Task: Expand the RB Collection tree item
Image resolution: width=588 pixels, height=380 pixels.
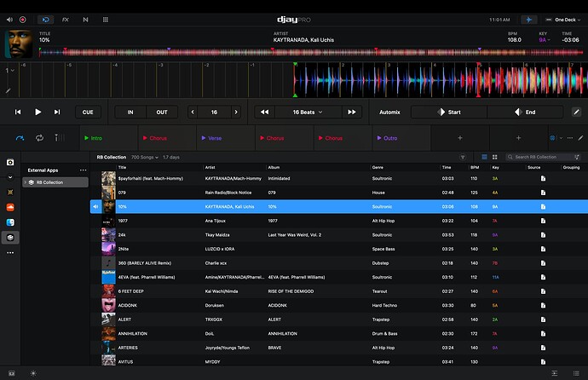Action: click(x=25, y=182)
